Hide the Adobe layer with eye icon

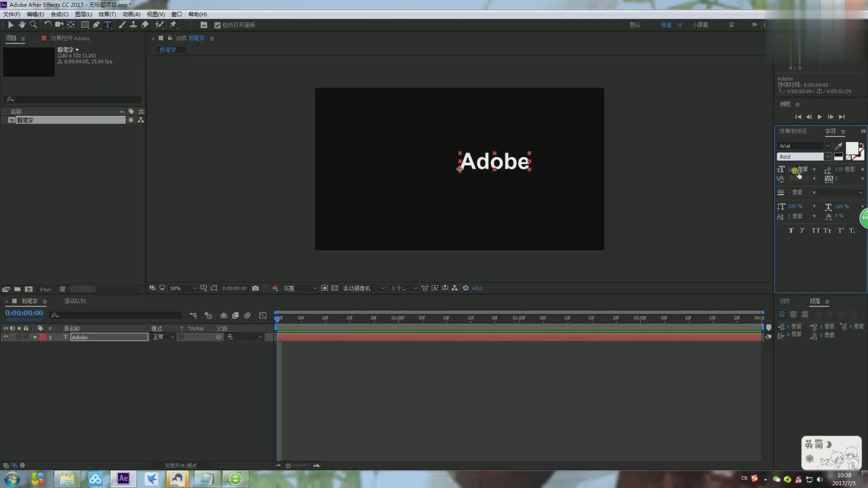pos(5,337)
